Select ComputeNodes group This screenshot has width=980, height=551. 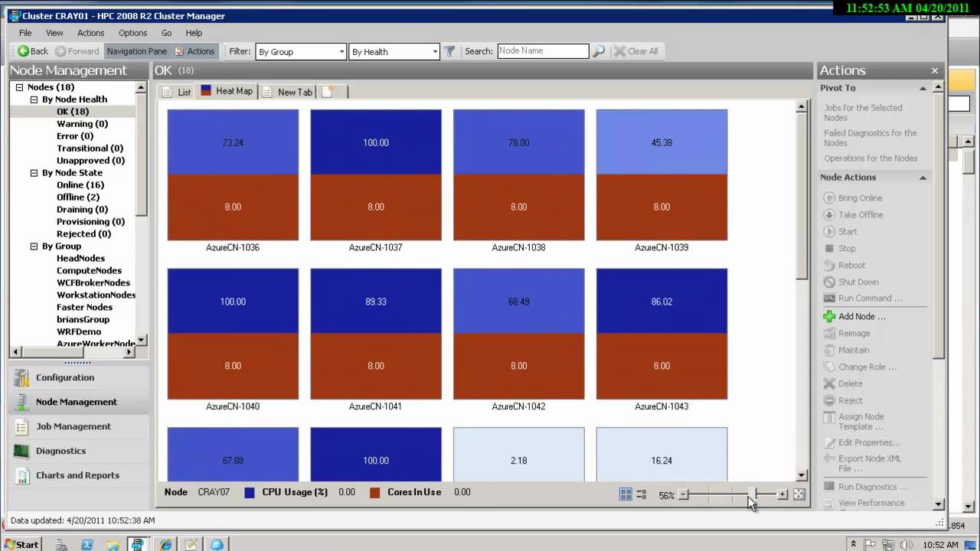click(x=89, y=271)
